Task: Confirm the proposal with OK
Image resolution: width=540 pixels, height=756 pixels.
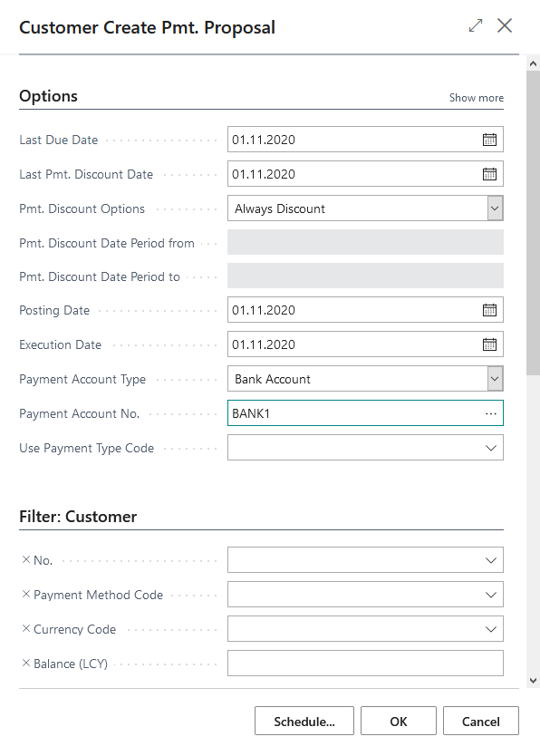Action: click(x=399, y=721)
